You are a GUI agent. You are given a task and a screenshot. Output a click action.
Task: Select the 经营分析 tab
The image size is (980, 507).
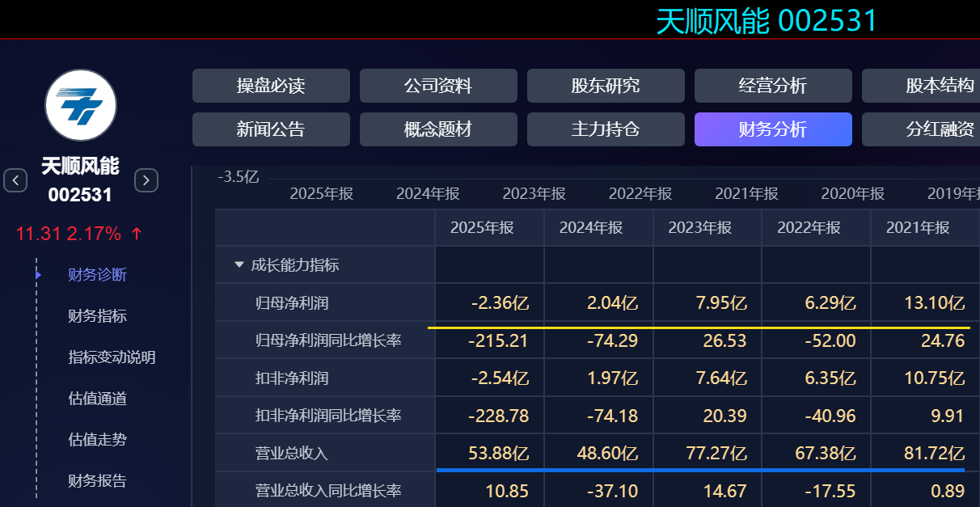point(773,86)
